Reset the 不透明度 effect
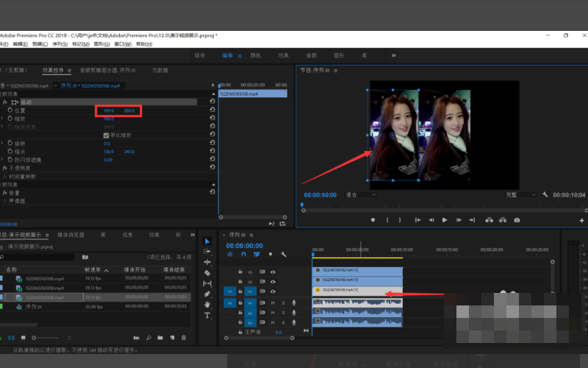Image resolution: width=588 pixels, height=368 pixels. pos(212,167)
